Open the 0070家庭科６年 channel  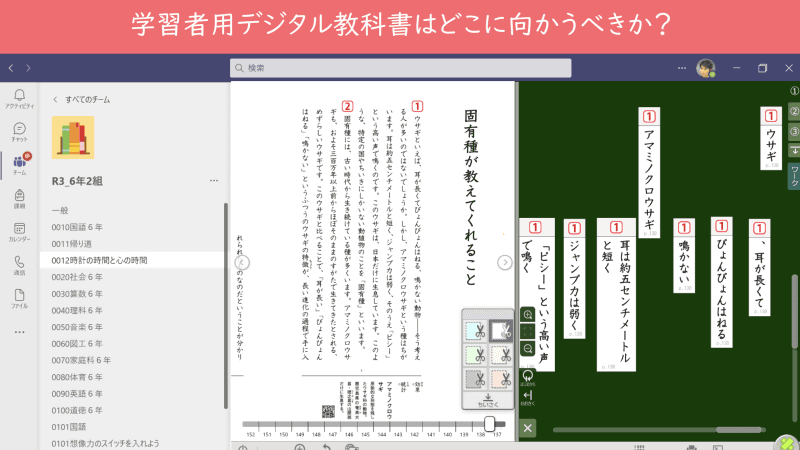(81, 360)
